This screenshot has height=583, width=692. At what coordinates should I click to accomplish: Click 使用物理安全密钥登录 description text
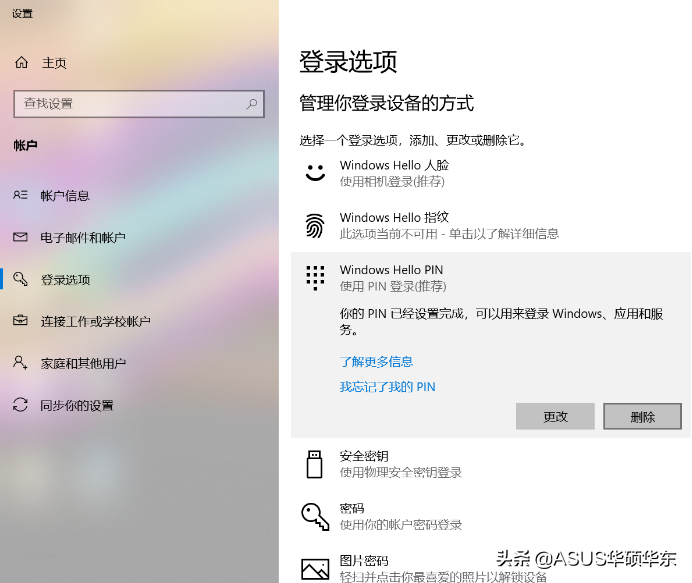click(400, 473)
